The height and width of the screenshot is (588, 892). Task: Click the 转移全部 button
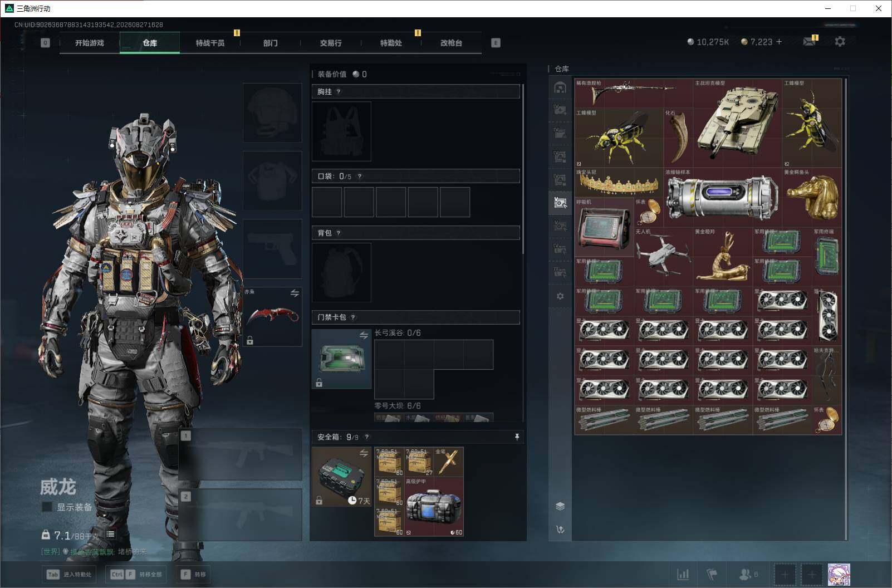pos(136,575)
